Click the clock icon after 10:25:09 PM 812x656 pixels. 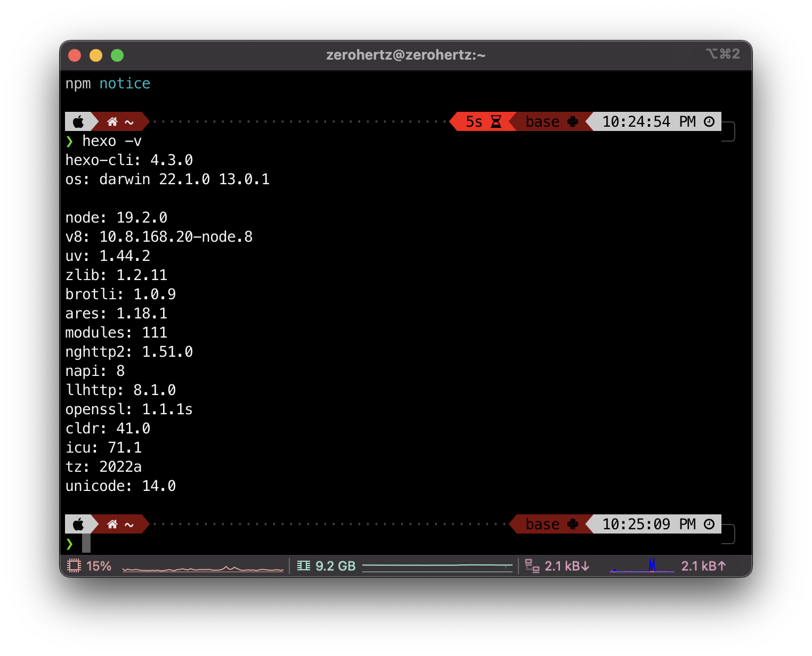tap(709, 524)
